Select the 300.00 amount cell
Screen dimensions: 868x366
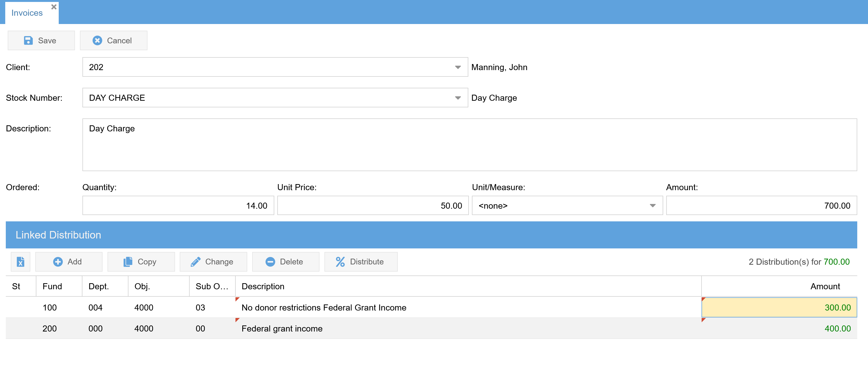[779, 308]
